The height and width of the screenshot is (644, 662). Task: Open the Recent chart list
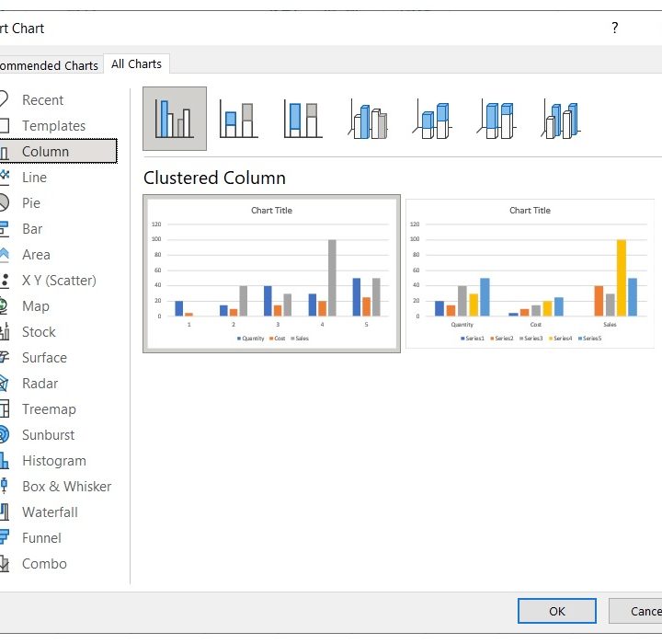click(42, 100)
